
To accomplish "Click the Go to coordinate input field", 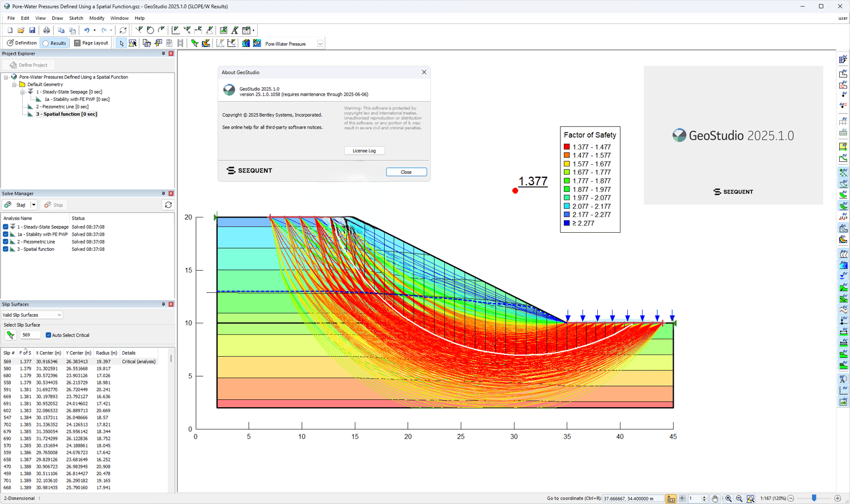I will [x=632, y=498].
